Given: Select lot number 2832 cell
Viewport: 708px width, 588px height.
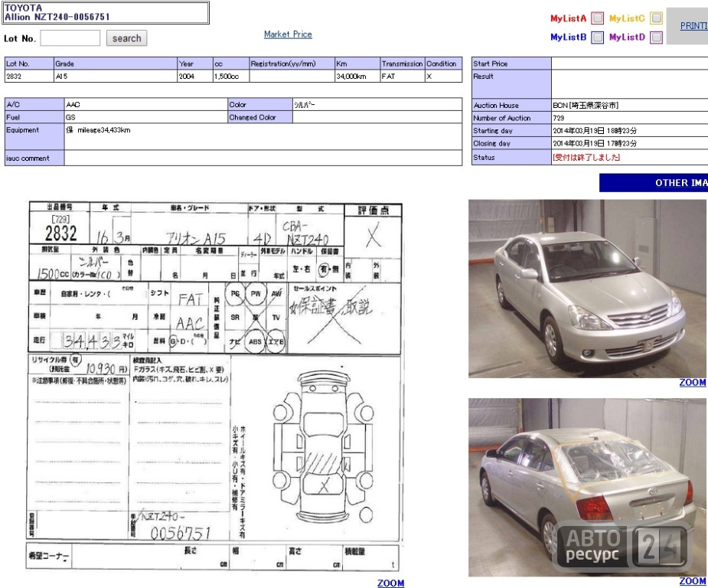Looking at the screenshot, I should 29,77.
